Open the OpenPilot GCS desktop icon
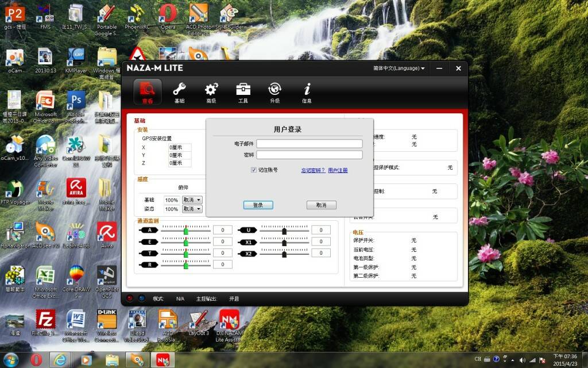 click(x=107, y=282)
